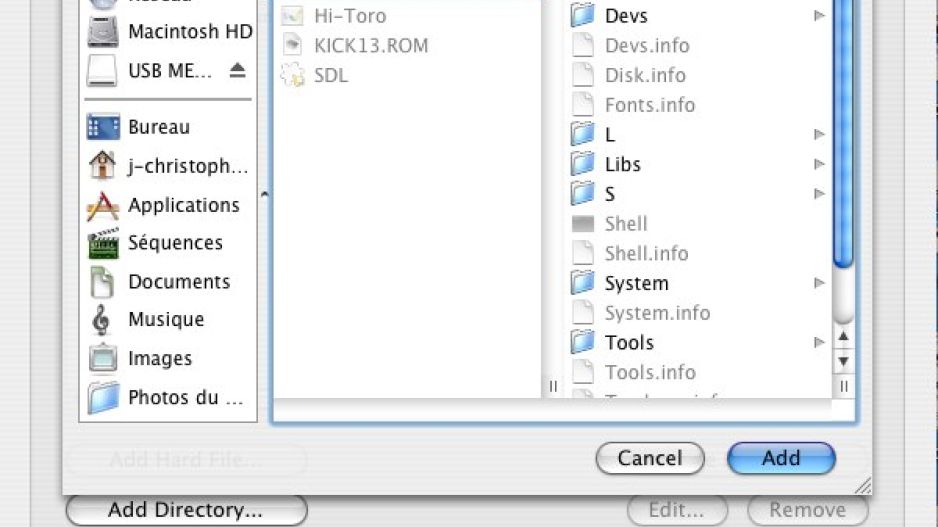Image resolution: width=938 pixels, height=527 pixels.
Task: Click the Bureau desktop icon
Action: [x=103, y=127]
